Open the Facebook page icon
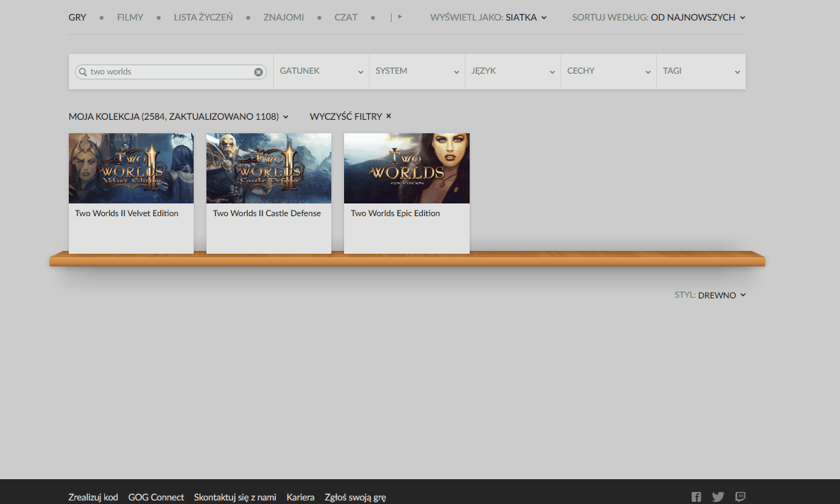Image resolution: width=840 pixels, height=504 pixels. pos(696,497)
